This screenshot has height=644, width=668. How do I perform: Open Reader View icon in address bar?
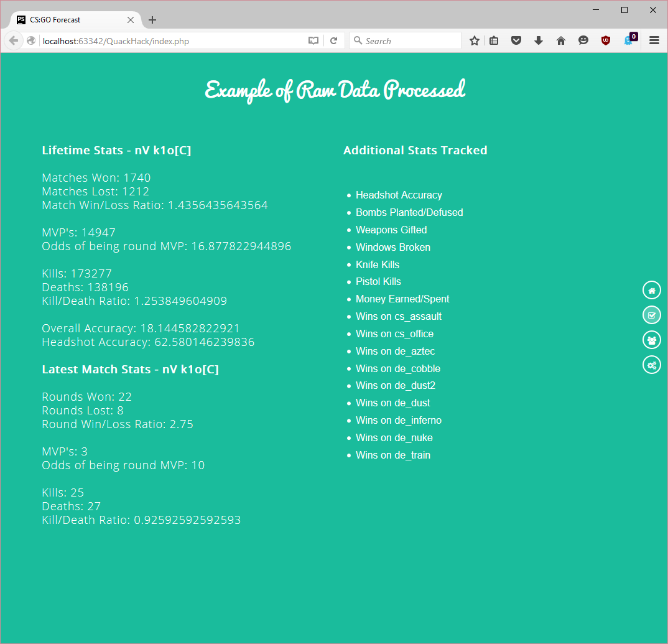(x=313, y=41)
